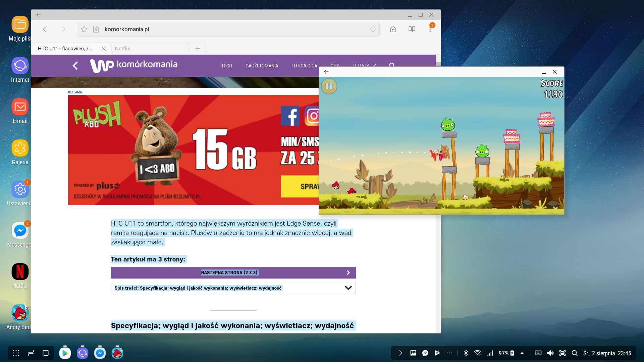Switch to Messenger in taskbar
This screenshot has width=644, height=362.
100,353
